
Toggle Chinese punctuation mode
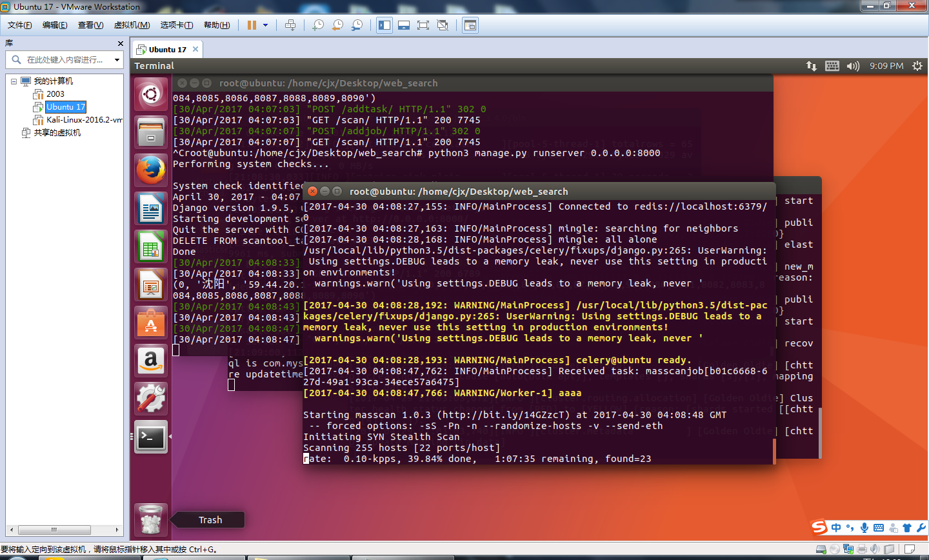(x=850, y=528)
